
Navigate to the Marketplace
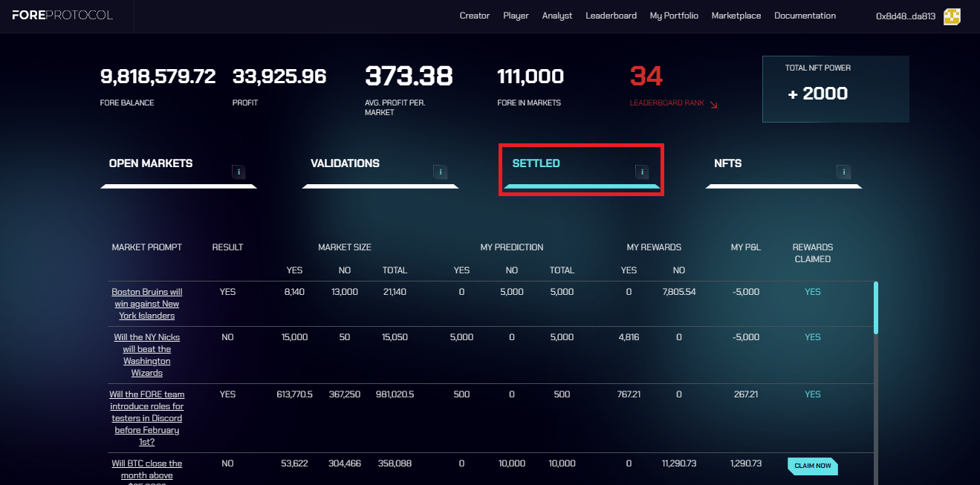736,16
